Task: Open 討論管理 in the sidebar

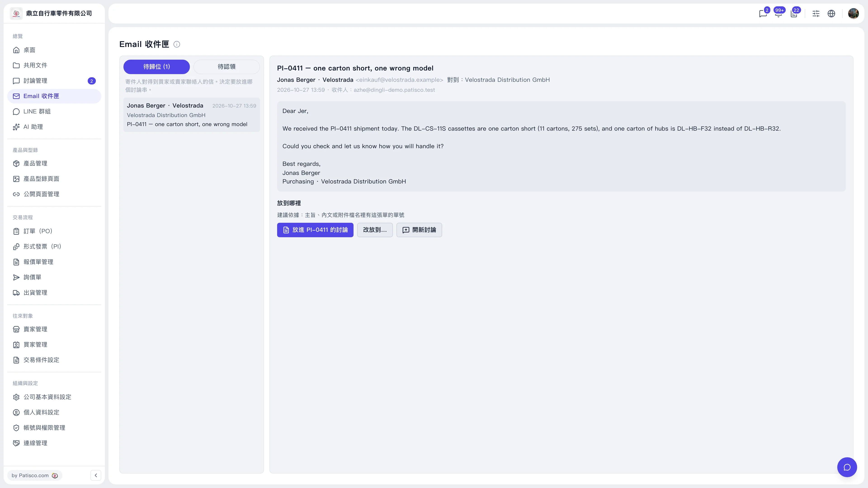Action: coord(54,81)
